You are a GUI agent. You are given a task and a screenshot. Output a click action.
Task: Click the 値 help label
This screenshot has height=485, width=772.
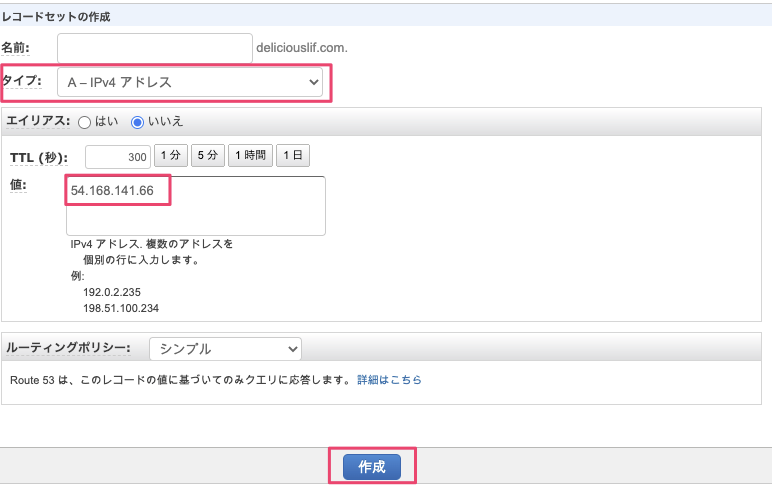coord(17,185)
